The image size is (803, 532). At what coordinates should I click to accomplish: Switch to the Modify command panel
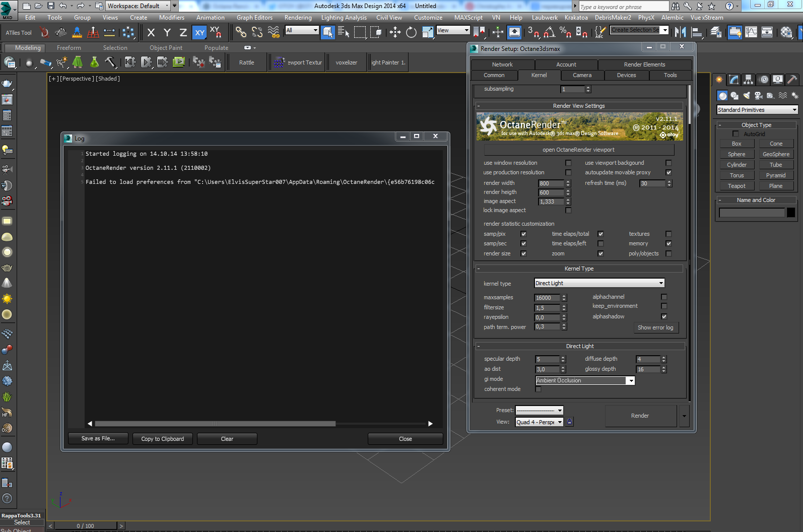(734, 80)
